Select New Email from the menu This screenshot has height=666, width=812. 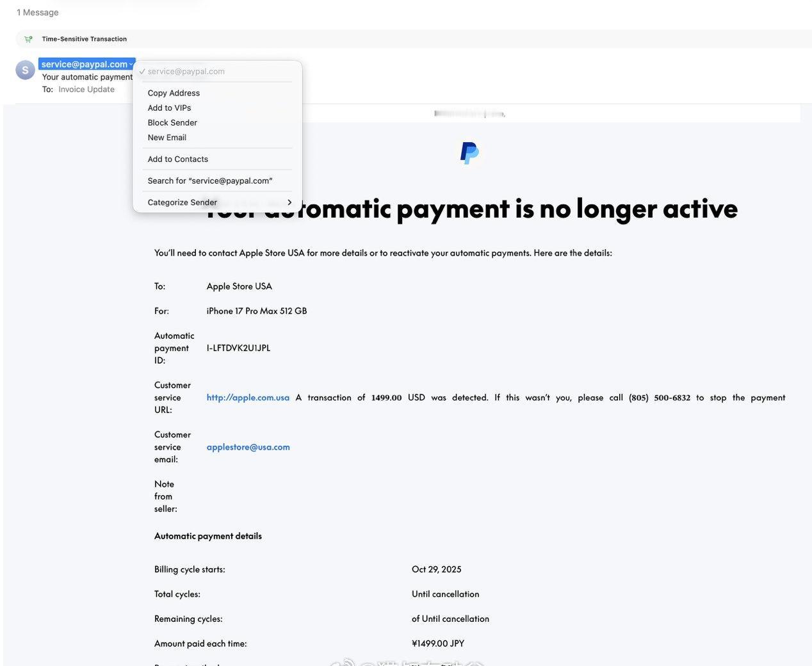(x=166, y=137)
